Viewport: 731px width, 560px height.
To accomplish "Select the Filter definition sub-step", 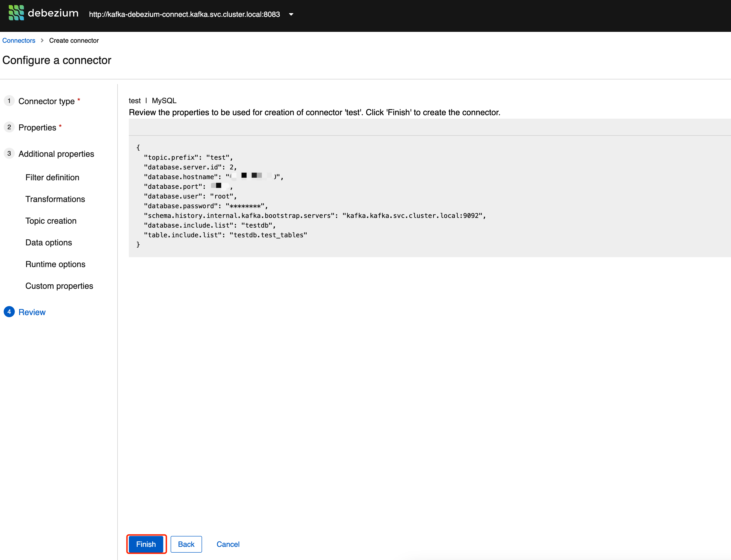I will (x=52, y=177).
